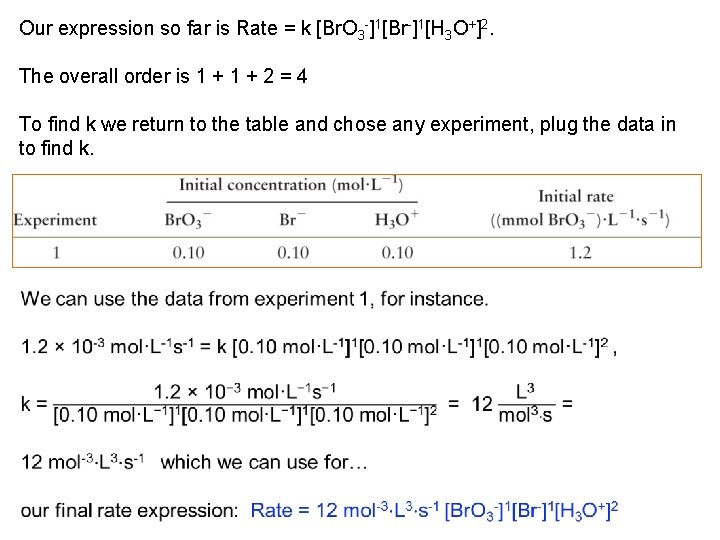Click the 'Initial rate' column header
The image size is (720, 540).
click(575, 196)
